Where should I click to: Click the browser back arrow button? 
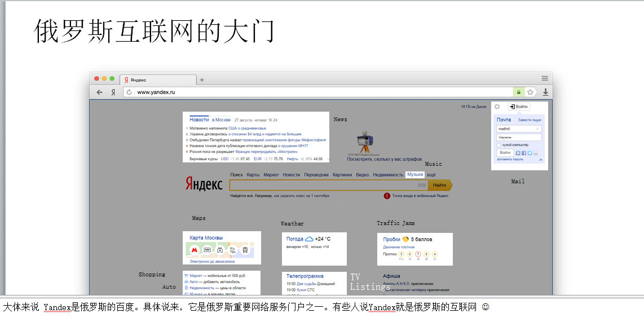click(99, 92)
